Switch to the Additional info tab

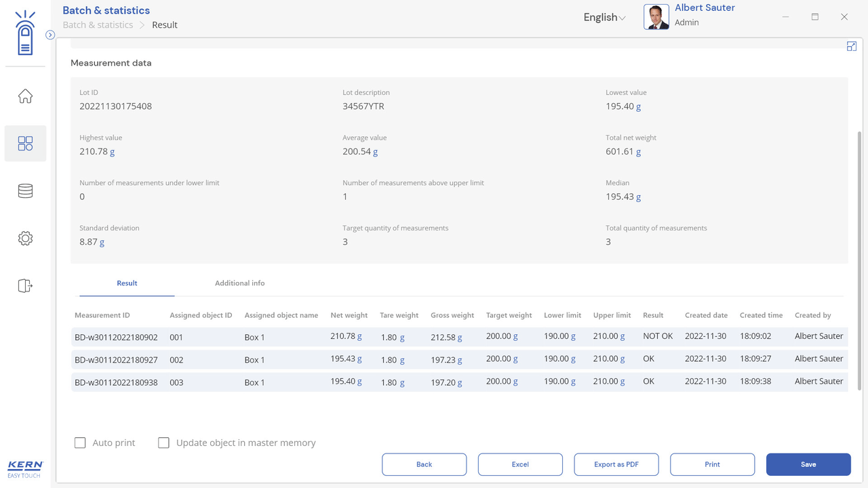[x=239, y=283]
